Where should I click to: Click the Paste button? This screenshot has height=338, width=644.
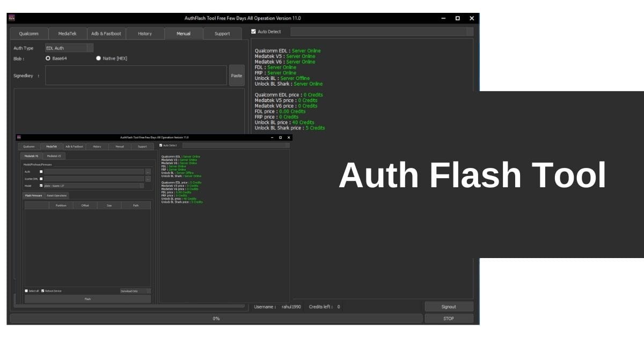tap(237, 76)
